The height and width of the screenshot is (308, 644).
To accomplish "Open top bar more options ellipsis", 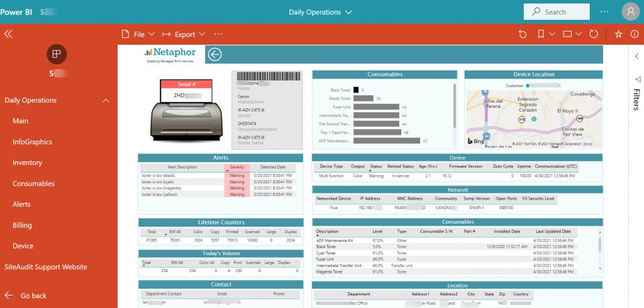I will [x=604, y=12].
